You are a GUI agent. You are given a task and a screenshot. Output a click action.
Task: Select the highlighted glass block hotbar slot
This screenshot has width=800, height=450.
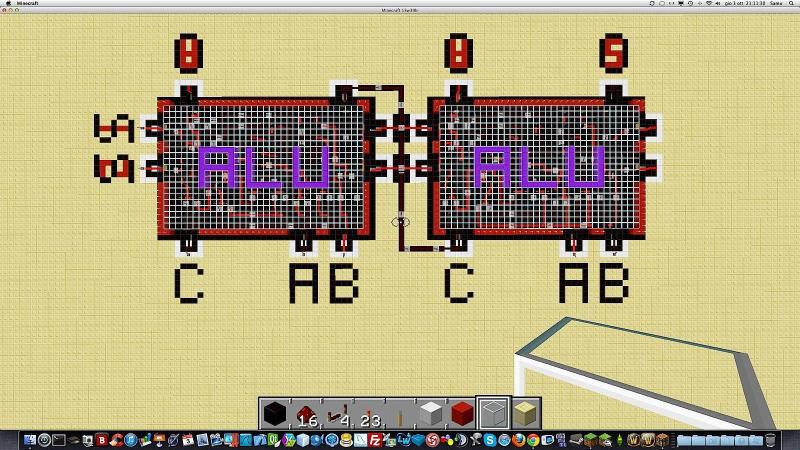[x=493, y=413]
